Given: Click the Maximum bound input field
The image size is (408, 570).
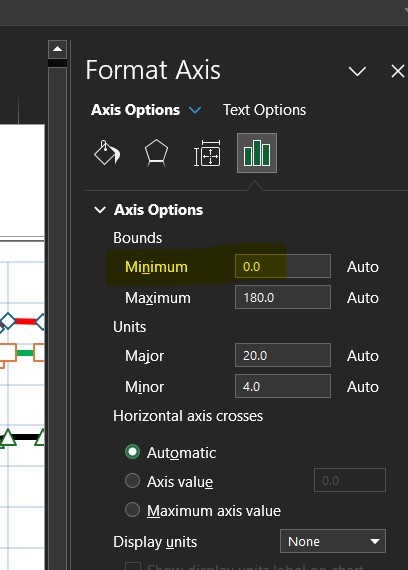Looking at the screenshot, I should [x=283, y=297].
